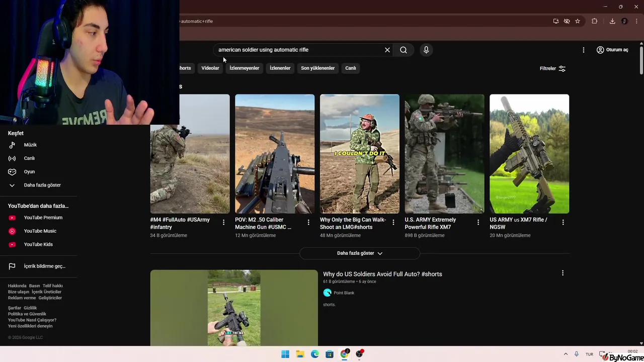Open the Reklam verme footer link
This screenshot has height=362, width=644.
click(x=22, y=298)
